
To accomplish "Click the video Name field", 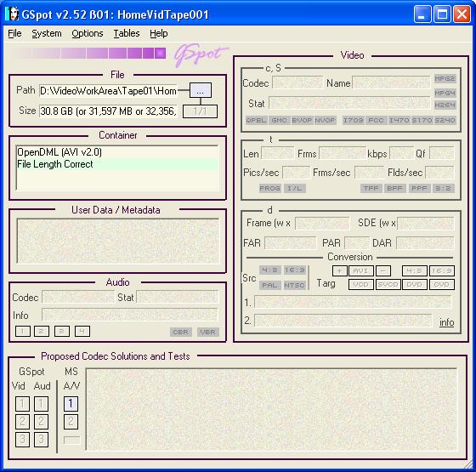I will (x=391, y=82).
